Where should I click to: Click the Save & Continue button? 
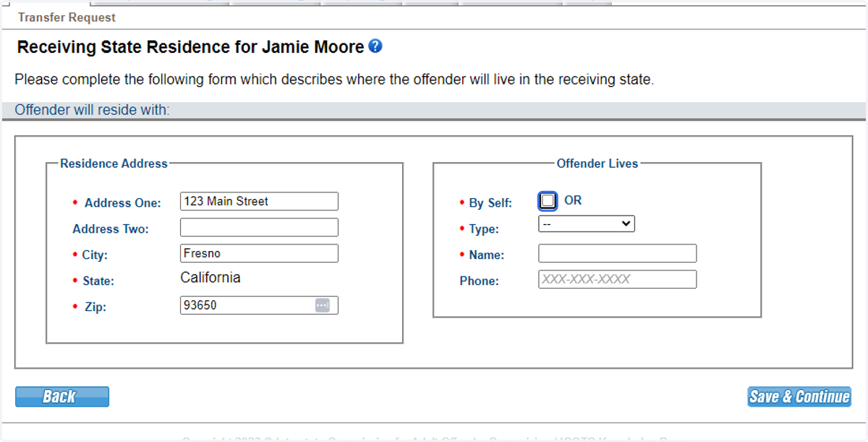click(x=799, y=396)
